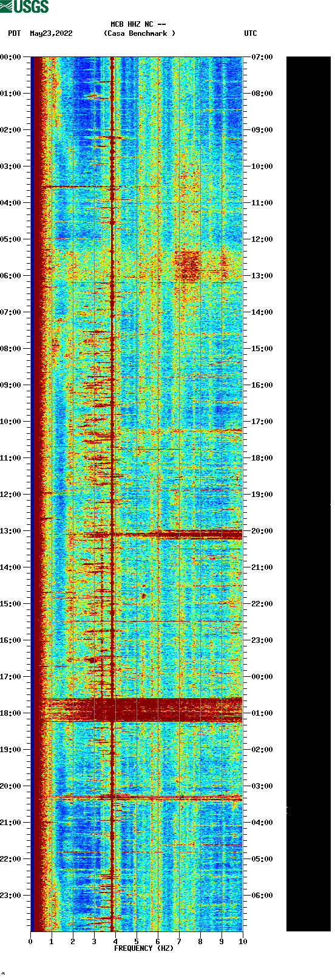
Task: Click the USGS logo
Action: pyautogui.click(x=24, y=7)
